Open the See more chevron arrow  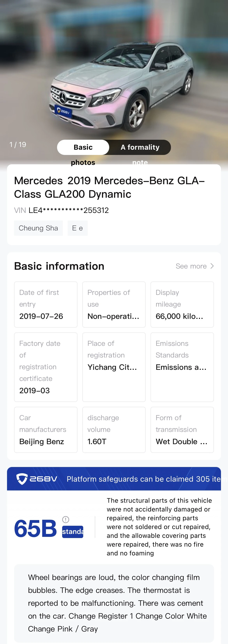tap(212, 266)
